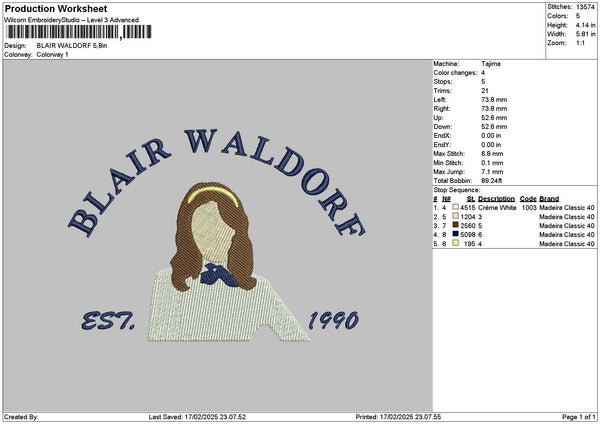Click the Machine value 'Tajima'
Screen dimensions: 600x424
tap(491, 64)
